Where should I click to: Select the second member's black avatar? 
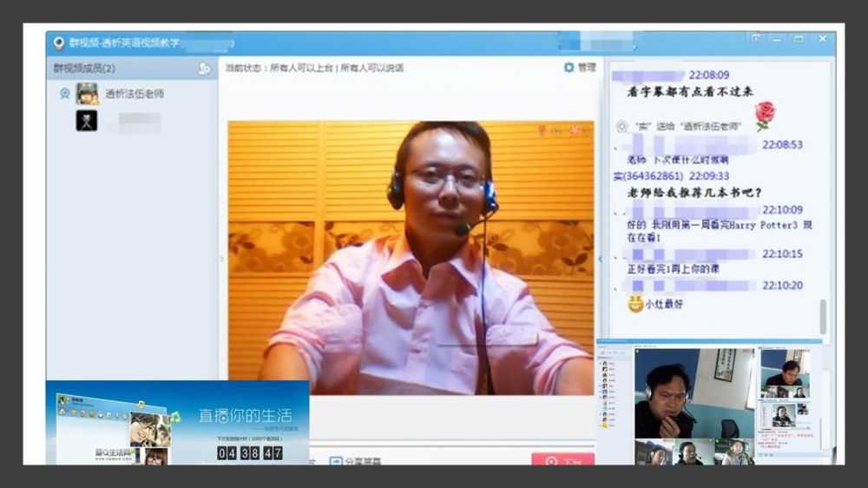coord(87,121)
